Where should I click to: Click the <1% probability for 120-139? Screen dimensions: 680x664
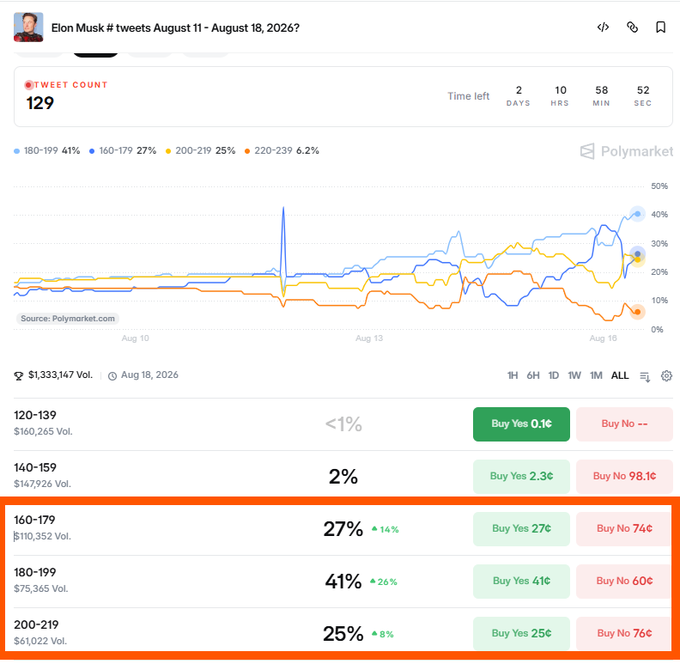click(343, 425)
